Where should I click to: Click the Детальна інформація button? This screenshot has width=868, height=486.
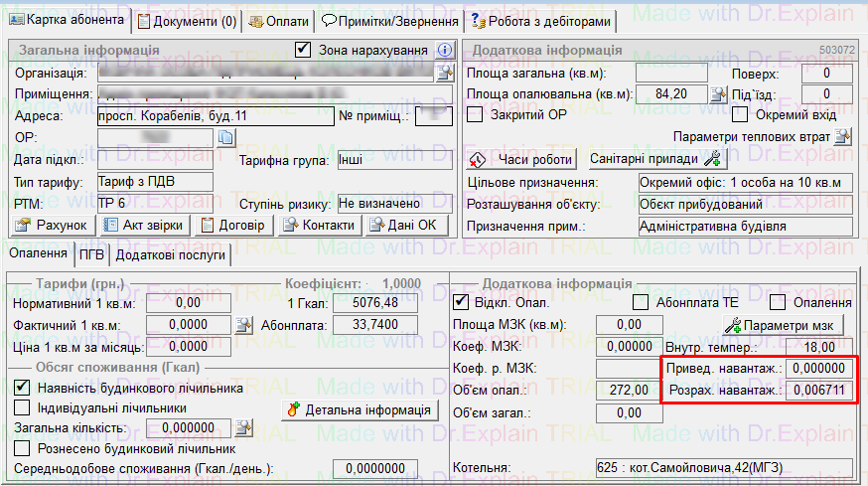point(359,408)
